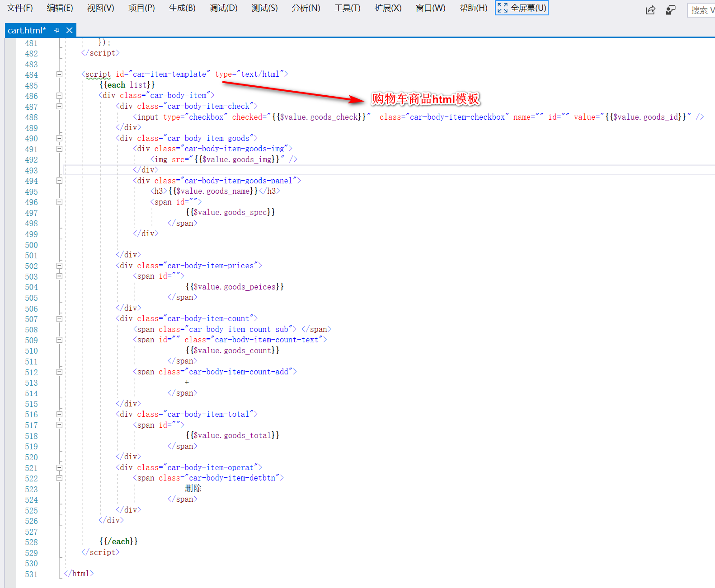Click the Live Share icon
Screen dimensions: 715x588
[x=650, y=10]
